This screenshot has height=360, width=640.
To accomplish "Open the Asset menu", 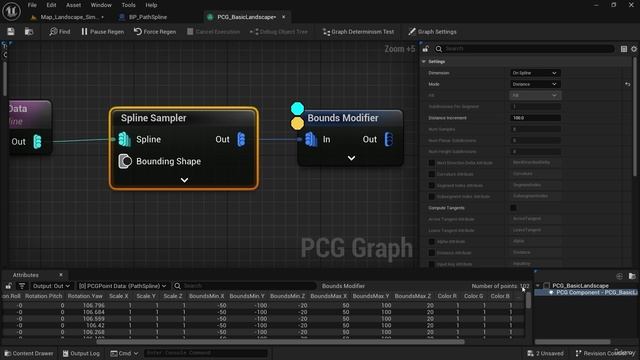I will point(73,5).
